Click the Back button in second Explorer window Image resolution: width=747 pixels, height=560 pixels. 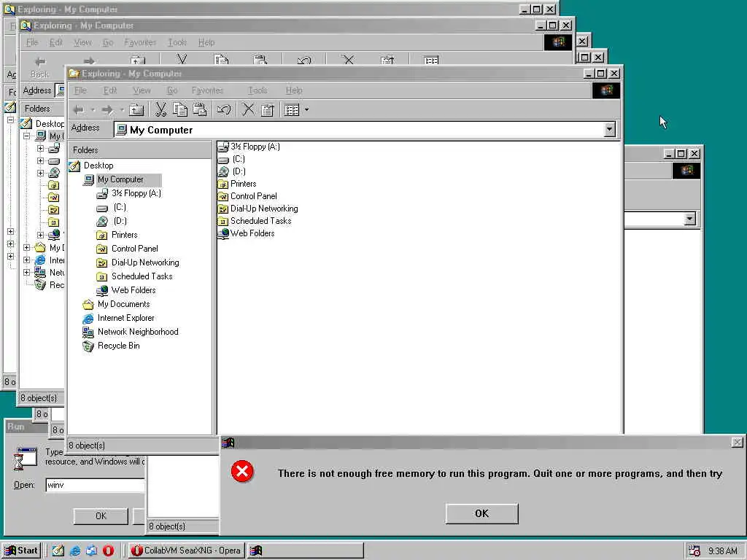40,66
